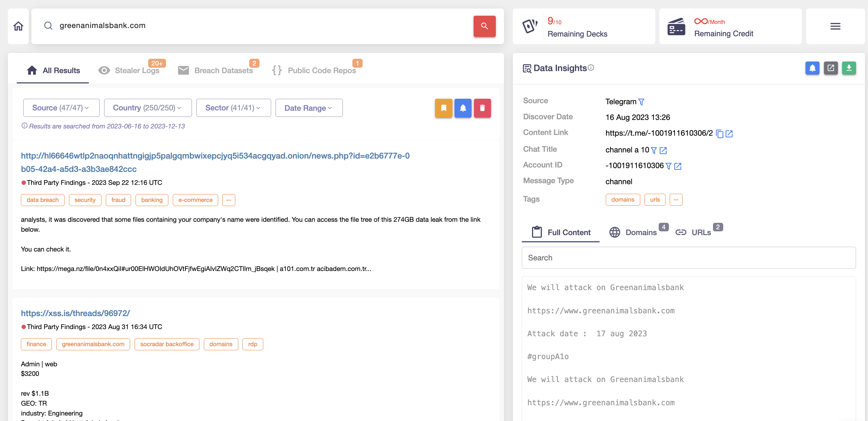Show more tags in Data Insights
The height and width of the screenshot is (421, 868).
pos(676,200)
